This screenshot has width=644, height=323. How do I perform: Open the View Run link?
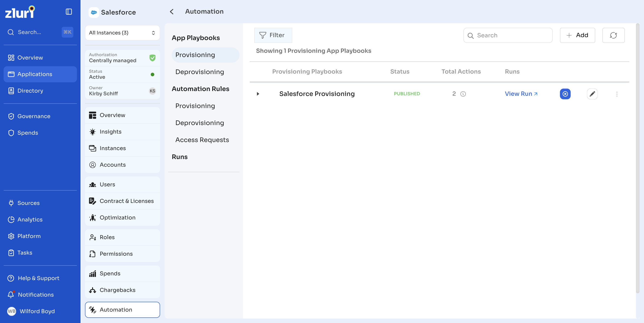coord(521,94)
